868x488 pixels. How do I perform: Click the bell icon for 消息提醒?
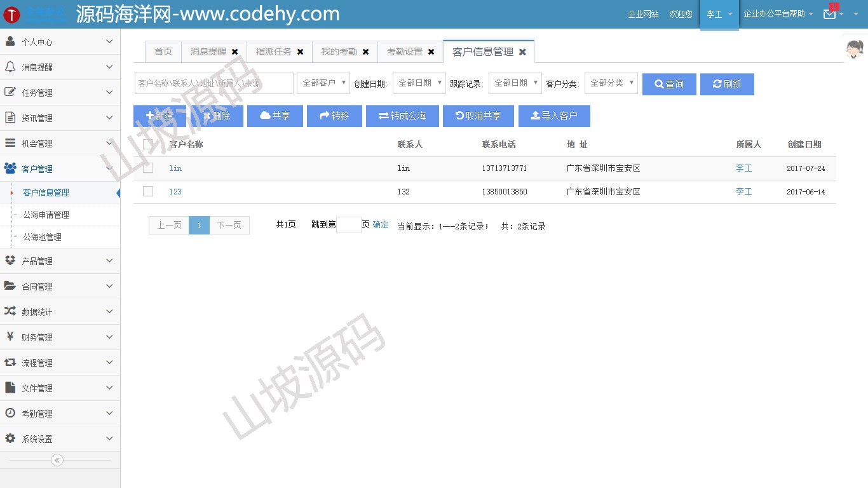click(x=10, y=67)
